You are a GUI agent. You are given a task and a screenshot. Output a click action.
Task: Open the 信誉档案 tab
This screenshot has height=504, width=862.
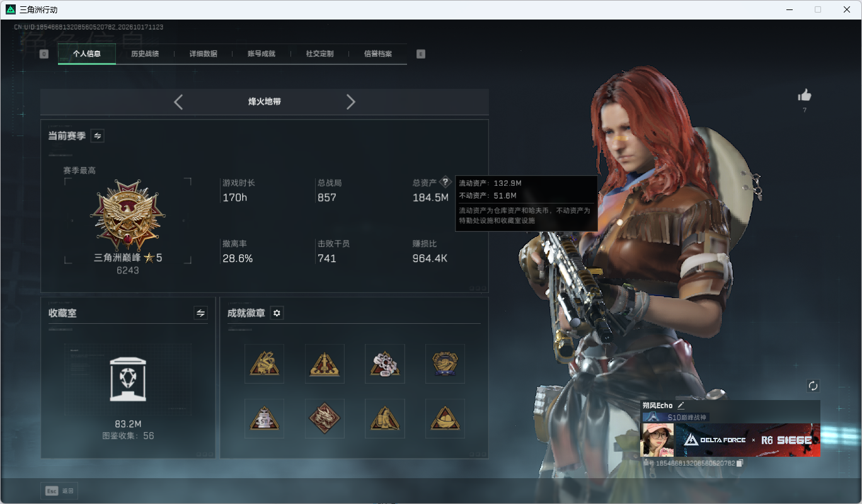[x=378, y=54]
